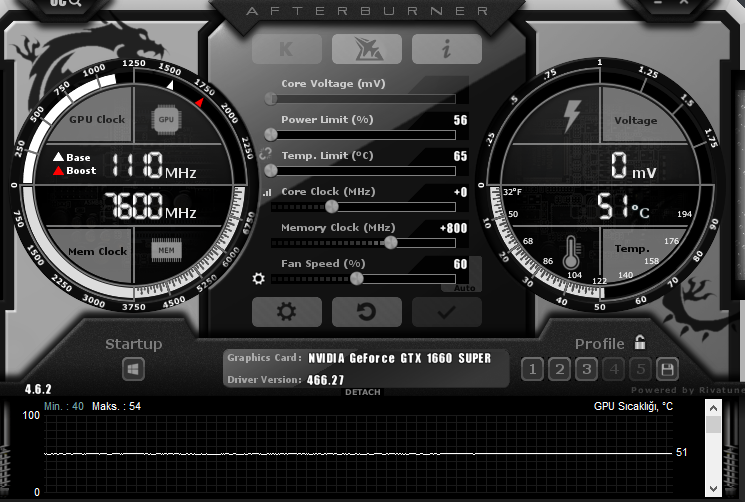Save profile with the floppy disk icon
Viewport: 745px width, 502px height.
coord(667,369)
